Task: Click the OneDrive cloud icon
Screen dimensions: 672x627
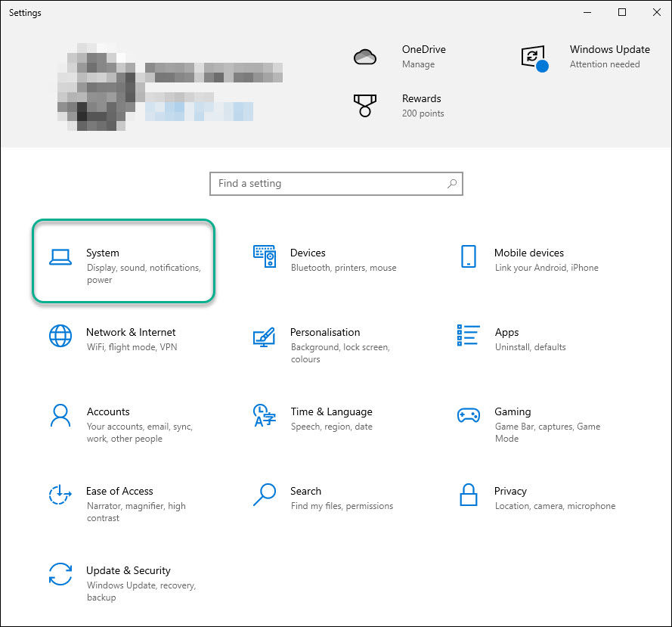Action: (x=365, y=57)
